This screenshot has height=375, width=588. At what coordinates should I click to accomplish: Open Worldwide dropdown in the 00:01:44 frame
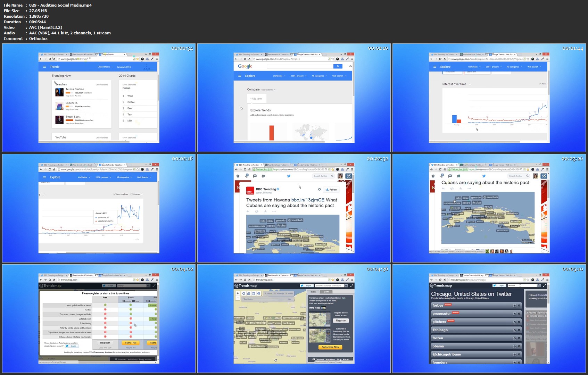pos(474,67)
